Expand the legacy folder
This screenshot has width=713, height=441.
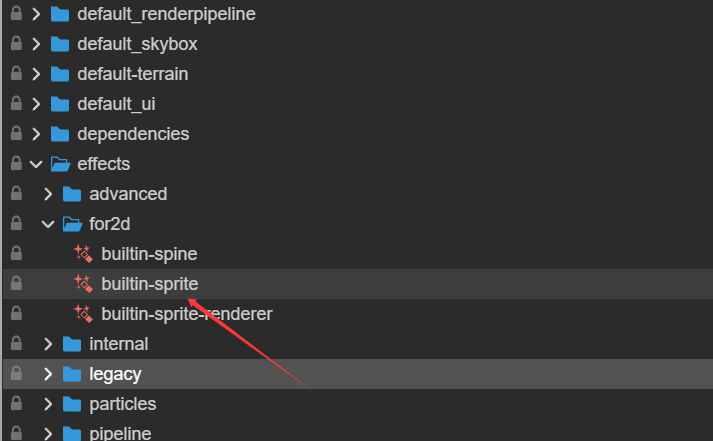tap(48, 374)
